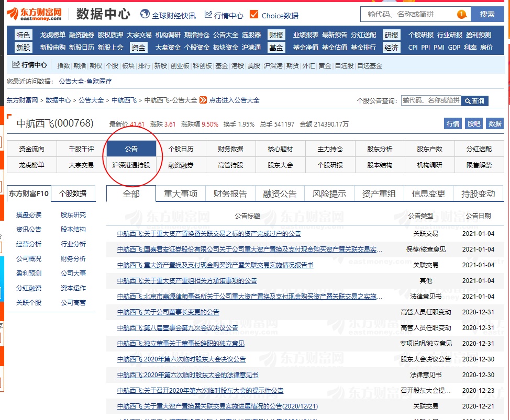
Task: Open the 龙虎榜单 tab in stock grid
Action: pyautogui.click(x=31, y=165)
